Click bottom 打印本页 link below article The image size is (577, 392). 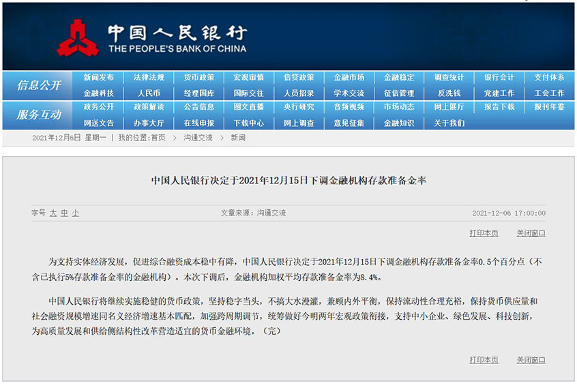click(484, 360)
